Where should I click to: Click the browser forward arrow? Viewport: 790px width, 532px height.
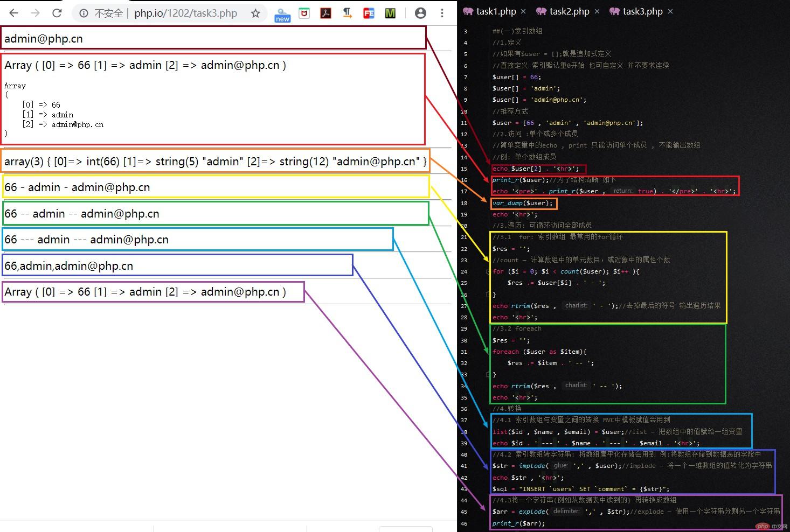(x=36, y=13)
